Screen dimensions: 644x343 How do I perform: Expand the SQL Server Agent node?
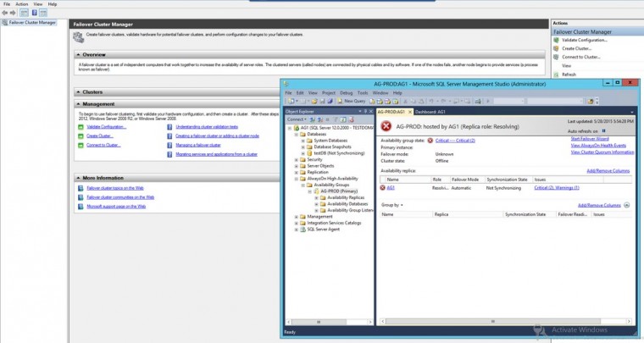coord(296,230)
